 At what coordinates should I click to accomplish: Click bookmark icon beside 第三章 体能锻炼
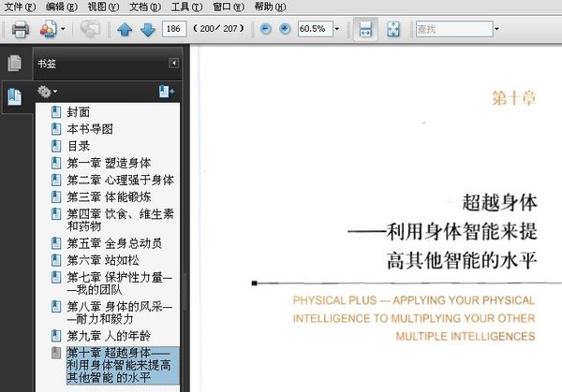coord(56,196)
